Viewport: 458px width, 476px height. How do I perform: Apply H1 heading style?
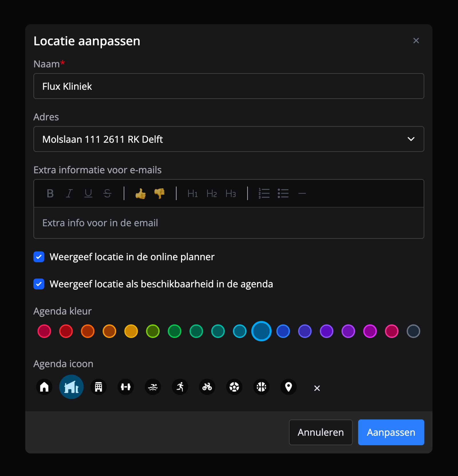(193, 194)
